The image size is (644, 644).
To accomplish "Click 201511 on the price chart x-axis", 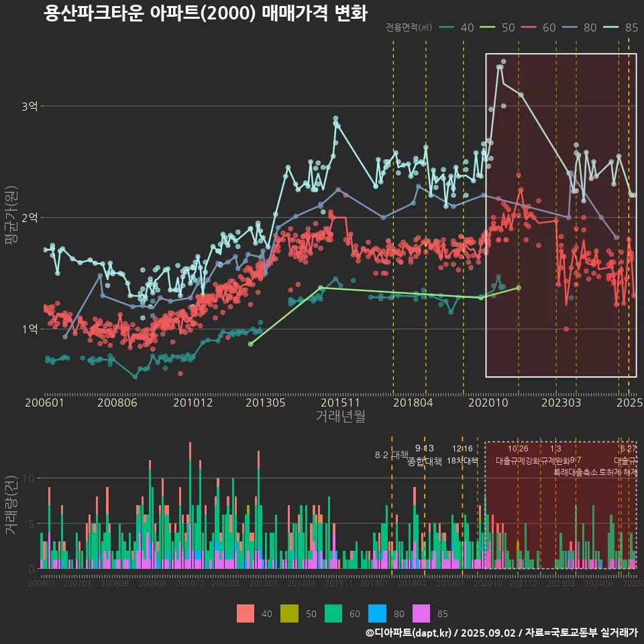I will pyautogui.click(x=340, y=402).
